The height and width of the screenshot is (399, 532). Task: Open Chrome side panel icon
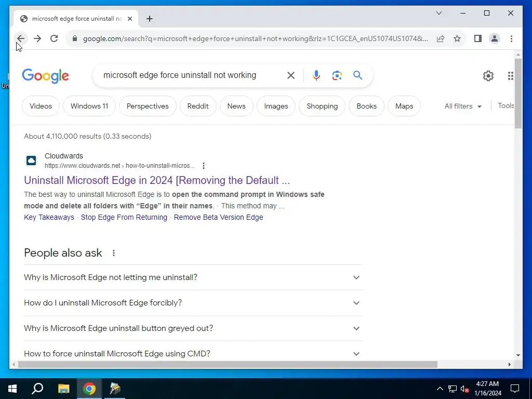coord(478,38)
